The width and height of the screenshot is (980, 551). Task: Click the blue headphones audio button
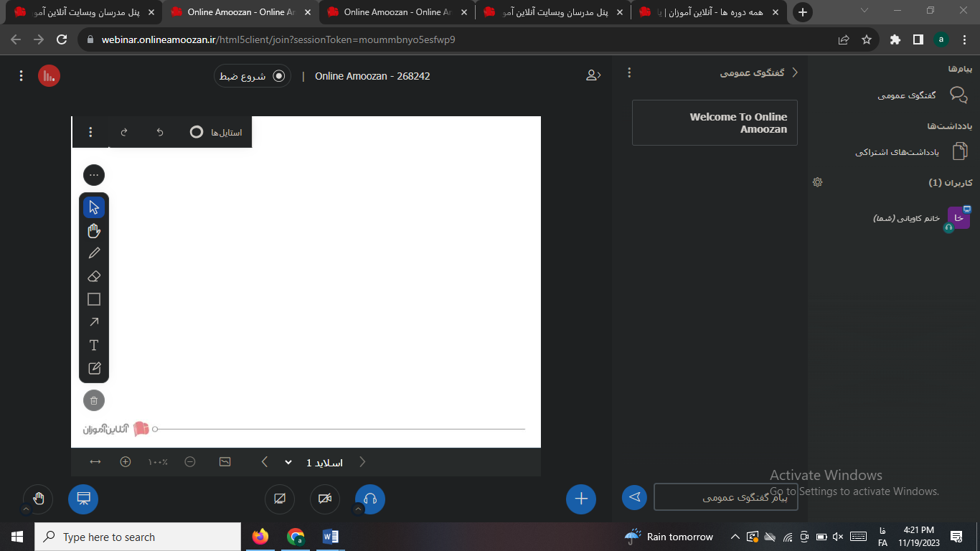370,499
